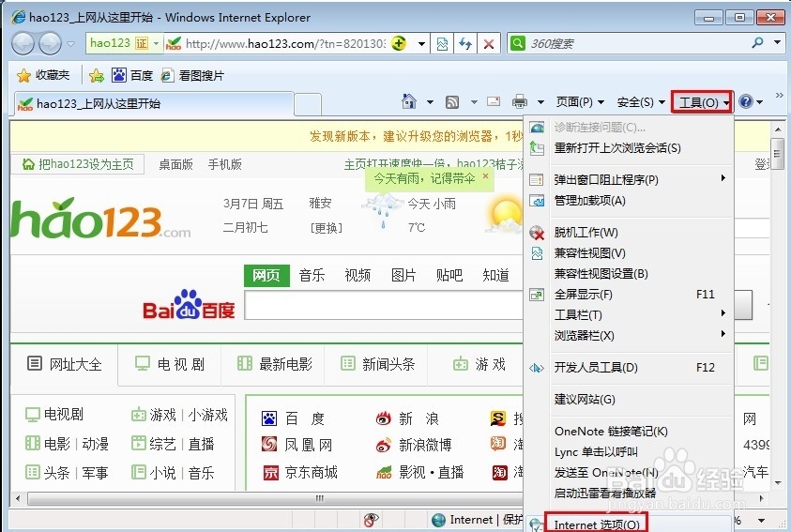Click the red Stop loading icon

tap(488, 44)
